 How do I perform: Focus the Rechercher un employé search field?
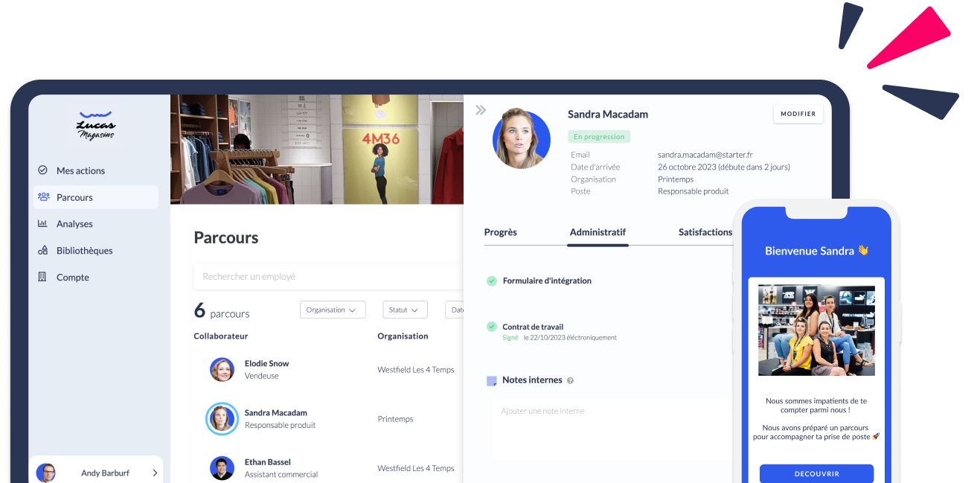click(x=328, y=276)
